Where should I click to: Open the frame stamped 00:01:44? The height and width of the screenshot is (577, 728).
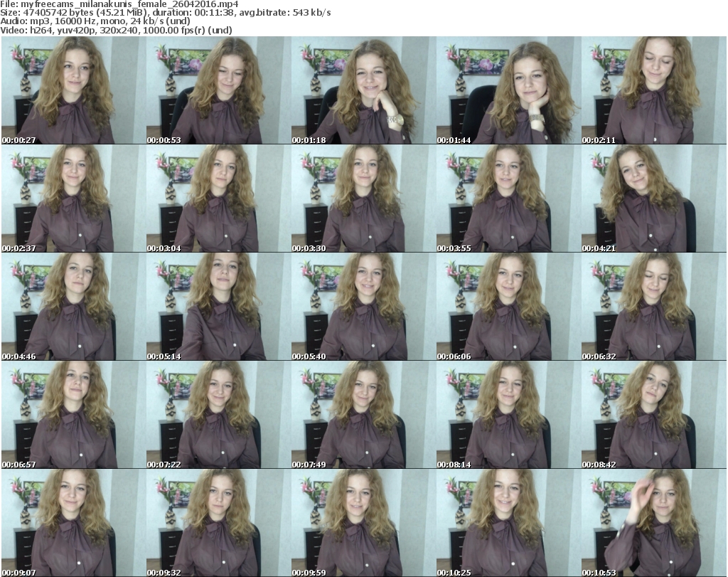point(508,90)
